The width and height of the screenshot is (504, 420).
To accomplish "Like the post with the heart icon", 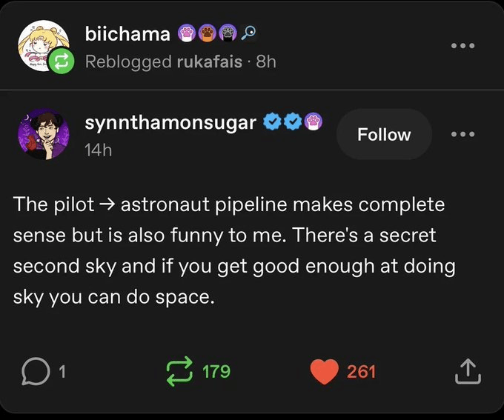I will 324,371.
